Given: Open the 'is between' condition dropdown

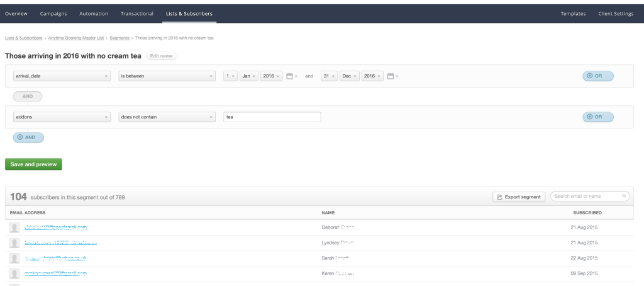Looking at the screenshot, I should pos(167,76).
